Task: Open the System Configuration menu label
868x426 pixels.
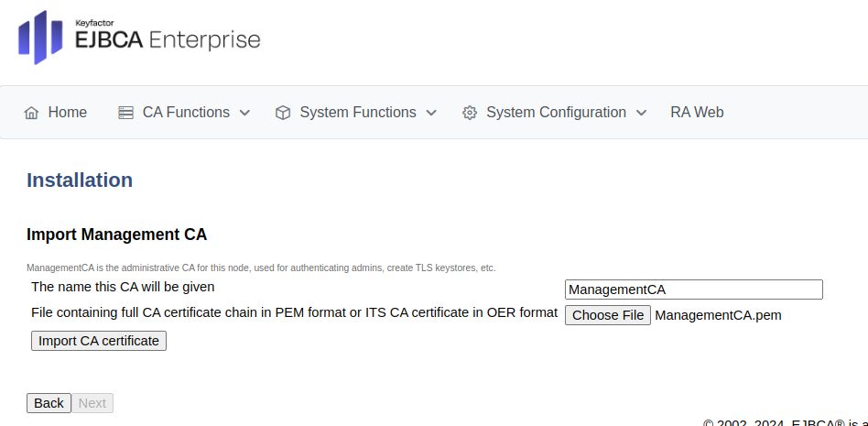Action: click(x=556, y=113)
